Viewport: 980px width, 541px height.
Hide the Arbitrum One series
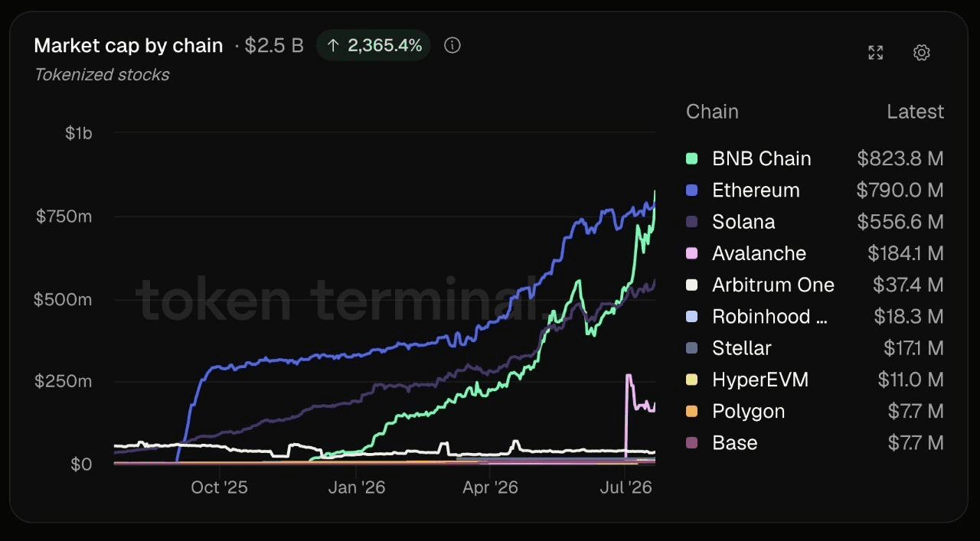pyautogui.click(x=815, y=285)
